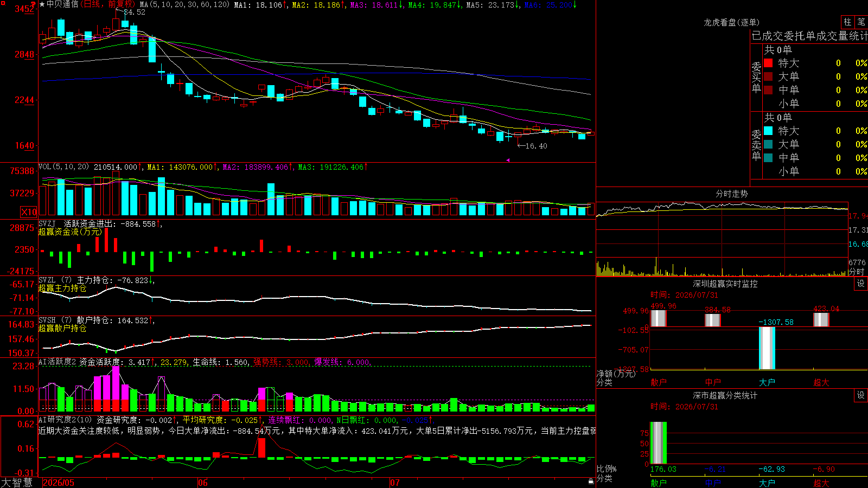Jump to 2026/05 on the time axis
The height and width of the screenshot is (488, 868).
(x=59, y=483)
